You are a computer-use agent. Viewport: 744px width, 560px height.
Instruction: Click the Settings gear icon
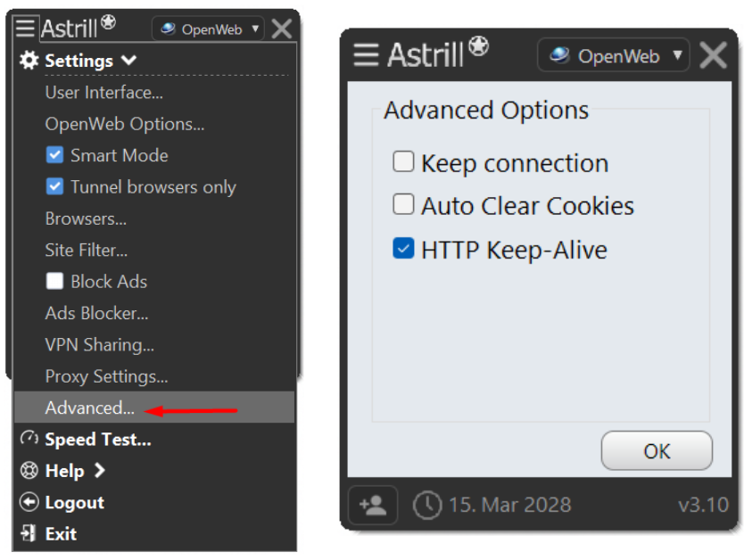[29, 61]
